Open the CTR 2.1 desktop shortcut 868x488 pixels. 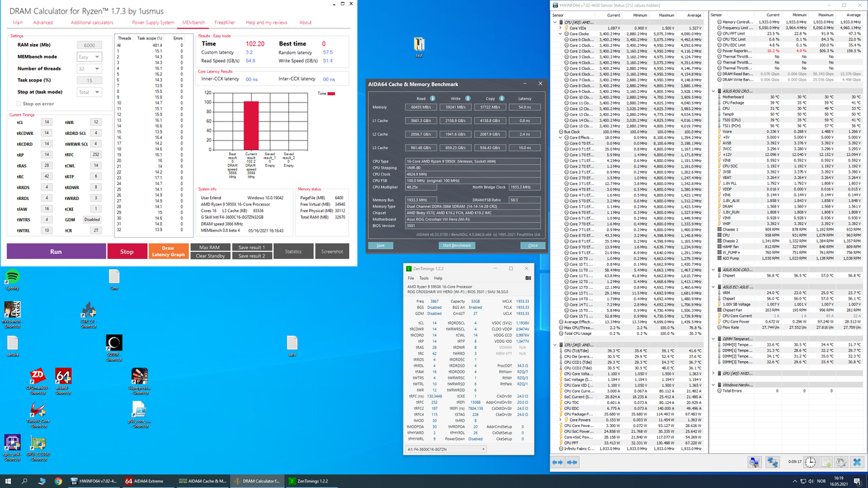(x=88, y=311)
